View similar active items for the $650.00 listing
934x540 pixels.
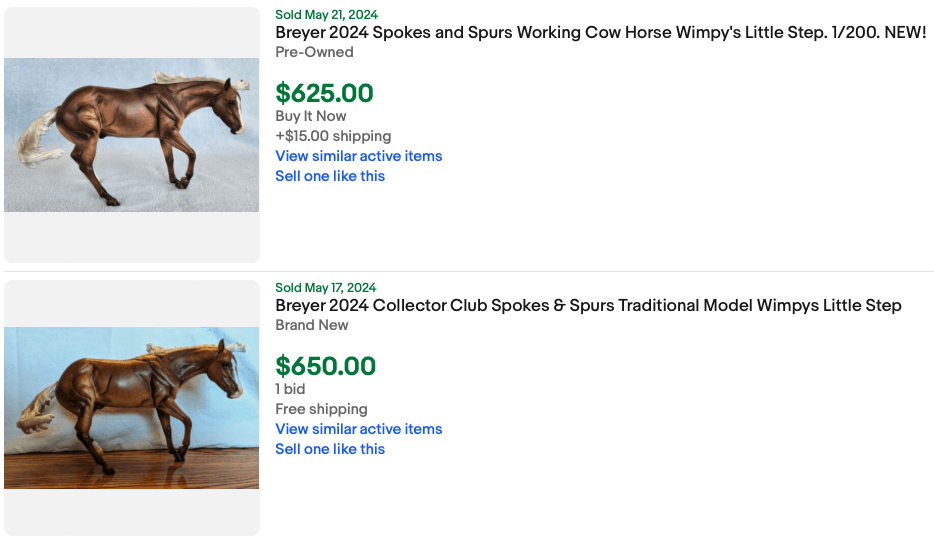pos(358,429)
